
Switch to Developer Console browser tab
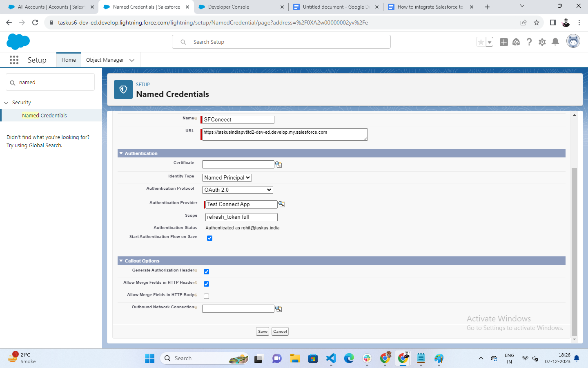[241, 7]
